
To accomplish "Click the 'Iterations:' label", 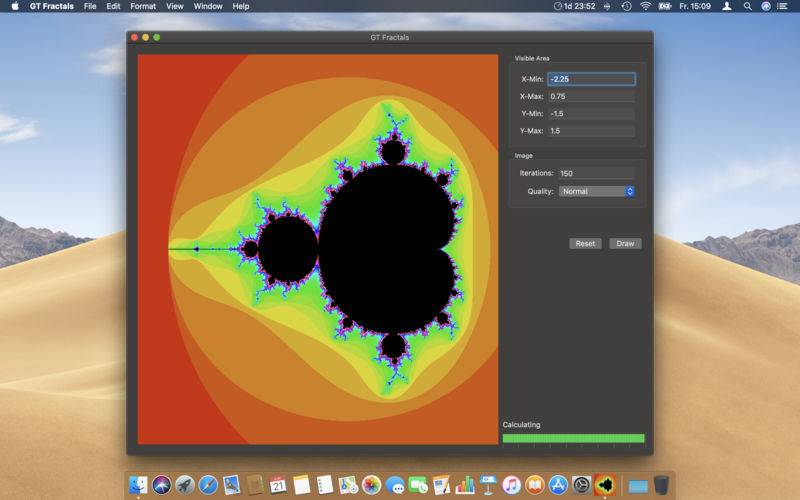I will 536,173.
